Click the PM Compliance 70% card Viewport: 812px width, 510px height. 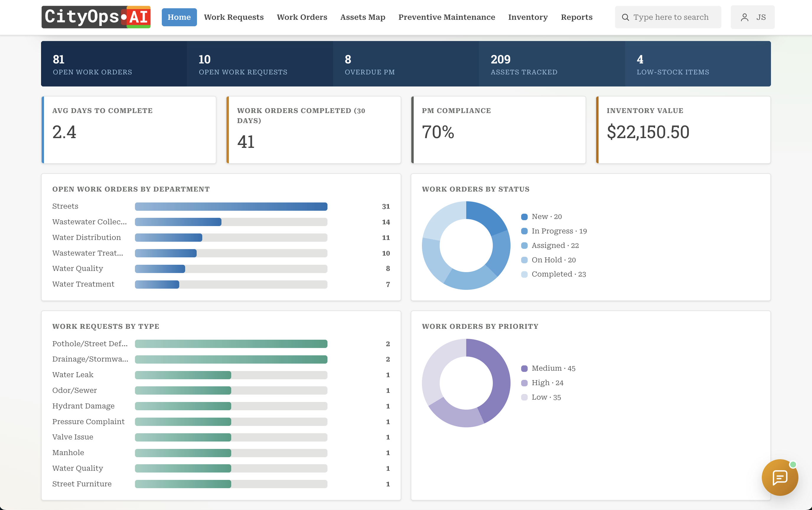pos(498,130)
